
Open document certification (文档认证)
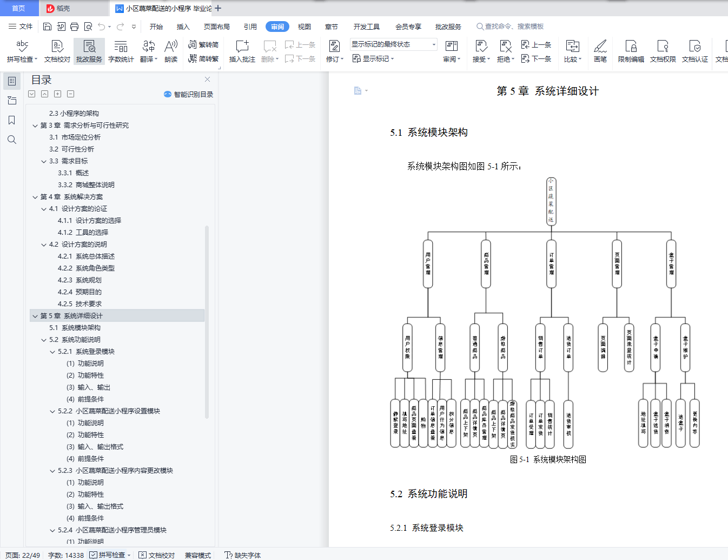pyautogui.click(x=695, y=51)
